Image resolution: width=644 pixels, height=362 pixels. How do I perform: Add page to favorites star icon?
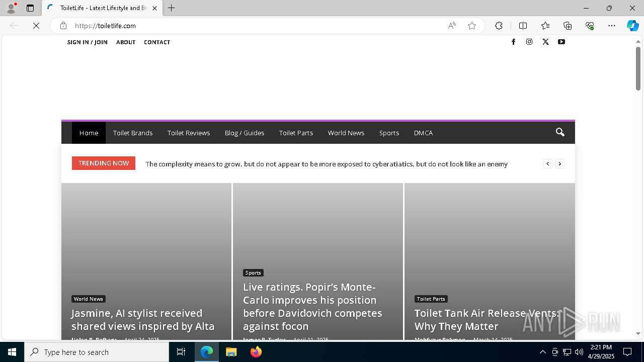point(472,26)
